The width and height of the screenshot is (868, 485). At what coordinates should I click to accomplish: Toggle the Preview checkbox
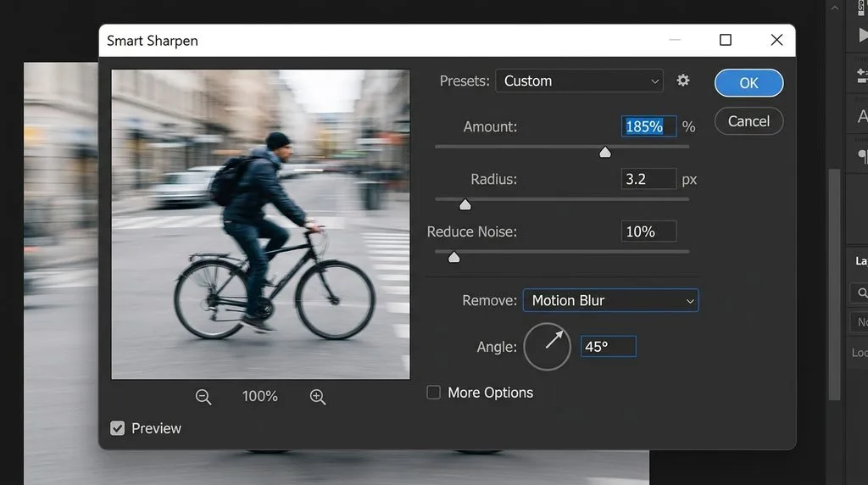click(x=117, y=428)
